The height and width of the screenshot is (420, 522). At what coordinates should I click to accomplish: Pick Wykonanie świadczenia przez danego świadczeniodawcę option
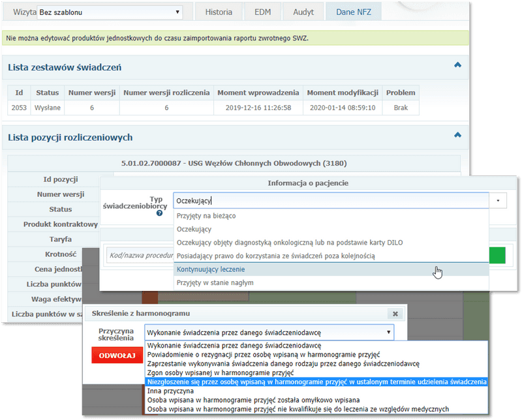316,346
